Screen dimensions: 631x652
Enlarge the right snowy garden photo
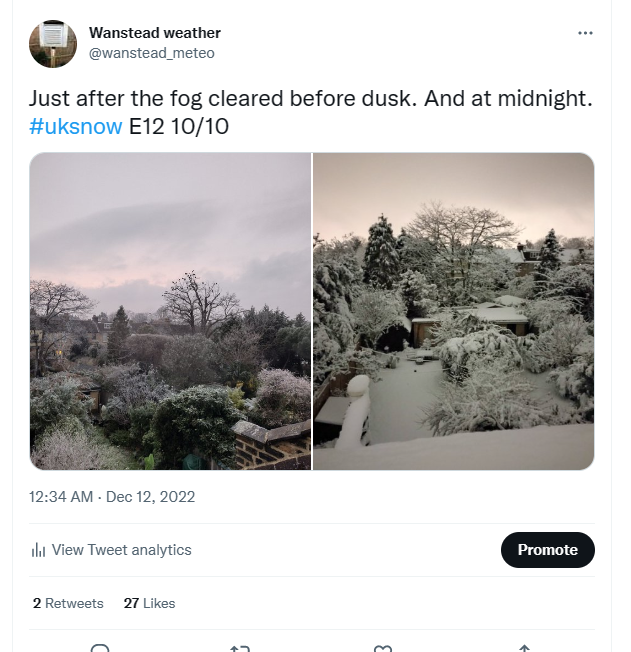pyautogui.click(x=454, y=311)
